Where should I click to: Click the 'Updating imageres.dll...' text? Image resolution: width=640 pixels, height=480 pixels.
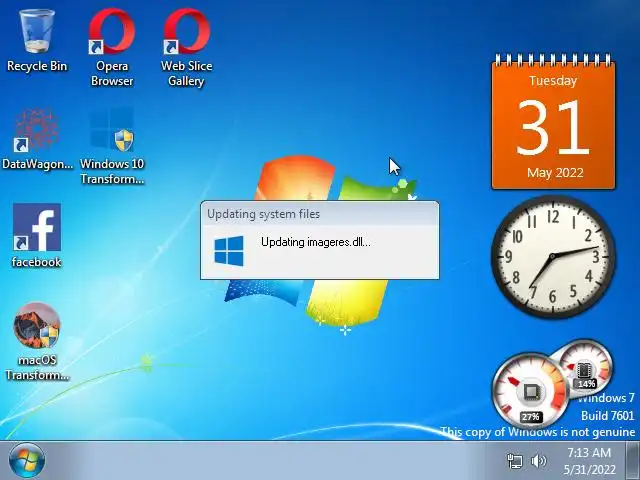[316, 242]
